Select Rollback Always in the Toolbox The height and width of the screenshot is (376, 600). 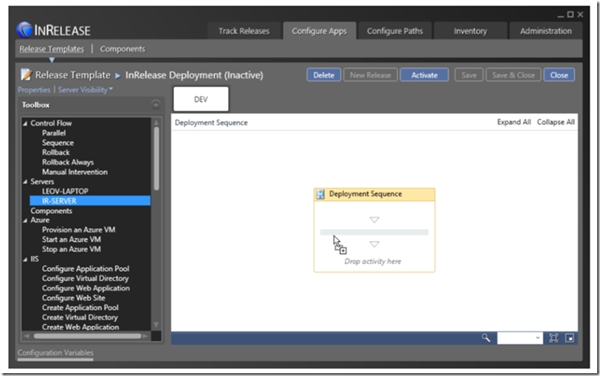pyautogui.click(x=68, y=162)
